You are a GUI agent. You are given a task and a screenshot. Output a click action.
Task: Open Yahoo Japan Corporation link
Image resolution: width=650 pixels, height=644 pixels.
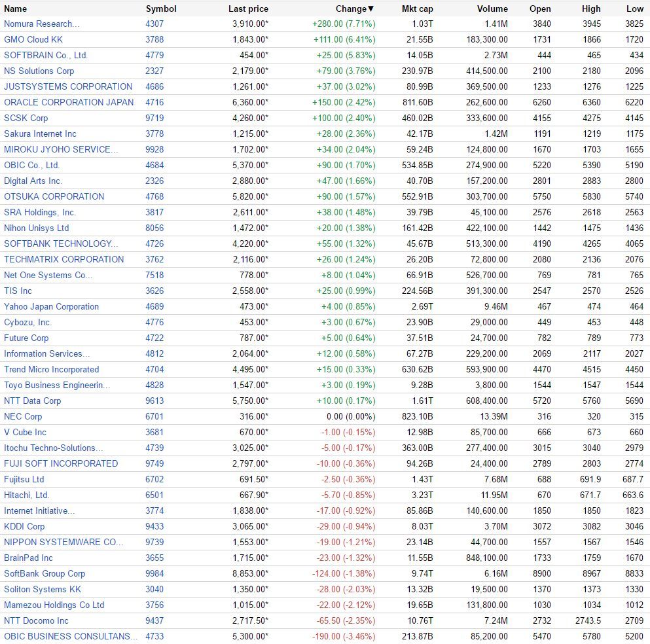point(52,307)
